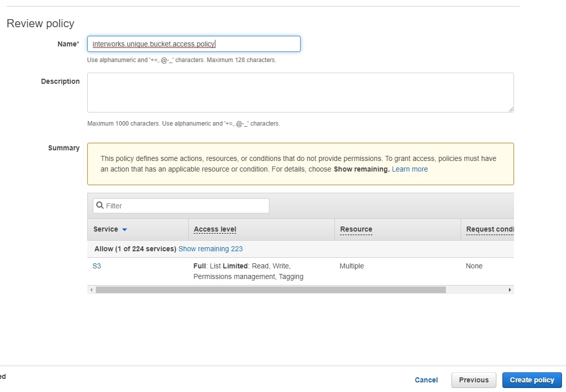The width and height of the screenshot is (566, 392).
Task: Click the Description box resize handle
Action: tap(511, 109)
